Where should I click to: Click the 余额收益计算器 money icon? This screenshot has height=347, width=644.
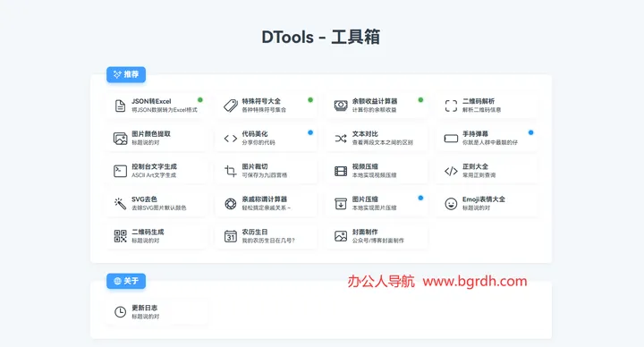(341, 106)
